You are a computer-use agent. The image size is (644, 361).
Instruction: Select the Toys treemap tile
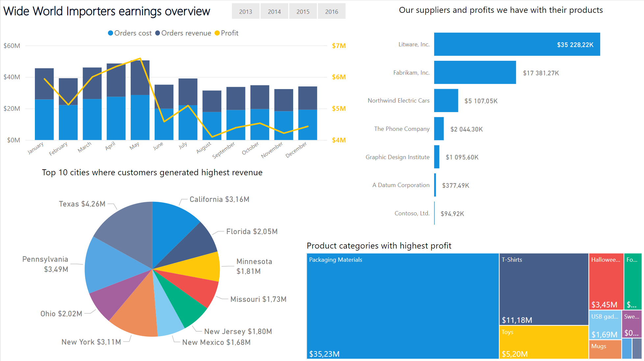tap(544, 342)
